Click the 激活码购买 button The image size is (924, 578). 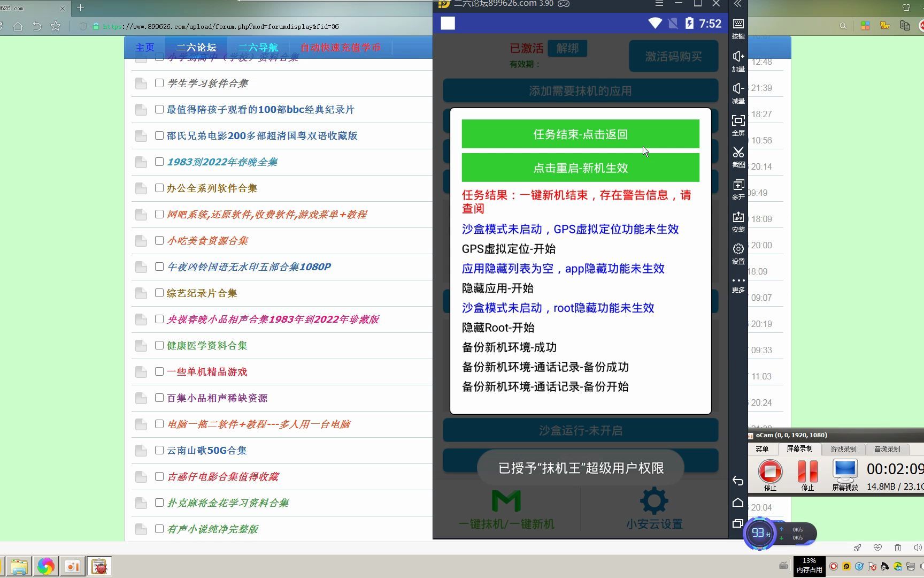[x=673, y=56]
